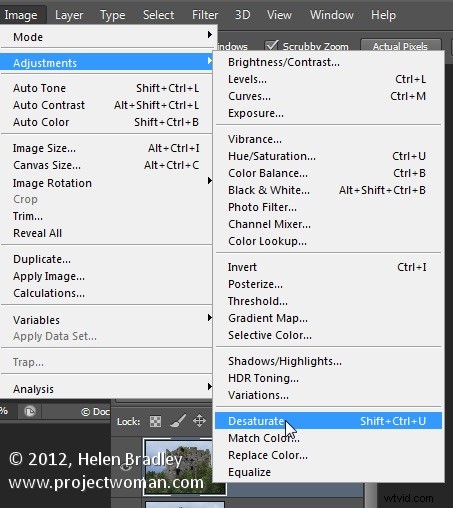Open the View menu
Screen dimensions: 453x508
coord(279,15)
